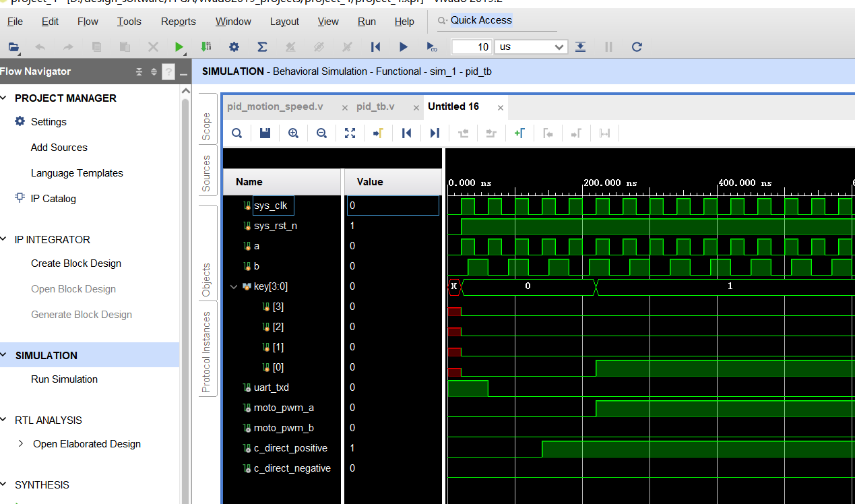855x504 pixels.
Task: Click the Sigma reports icon
Action: tap(262, 46)
